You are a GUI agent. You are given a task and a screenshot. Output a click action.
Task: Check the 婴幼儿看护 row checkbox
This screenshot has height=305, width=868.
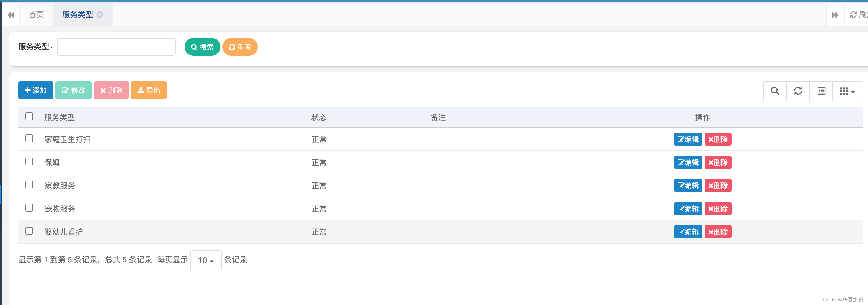[x=29, y=231]
